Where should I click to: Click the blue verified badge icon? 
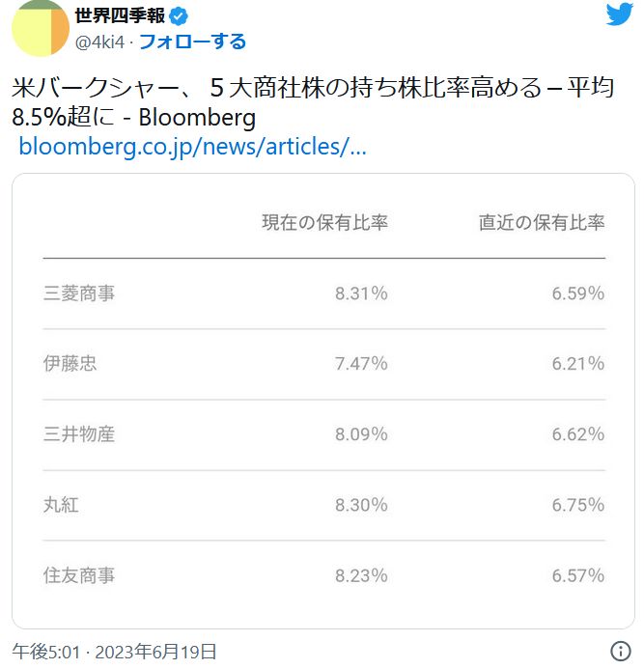[179, 15]
